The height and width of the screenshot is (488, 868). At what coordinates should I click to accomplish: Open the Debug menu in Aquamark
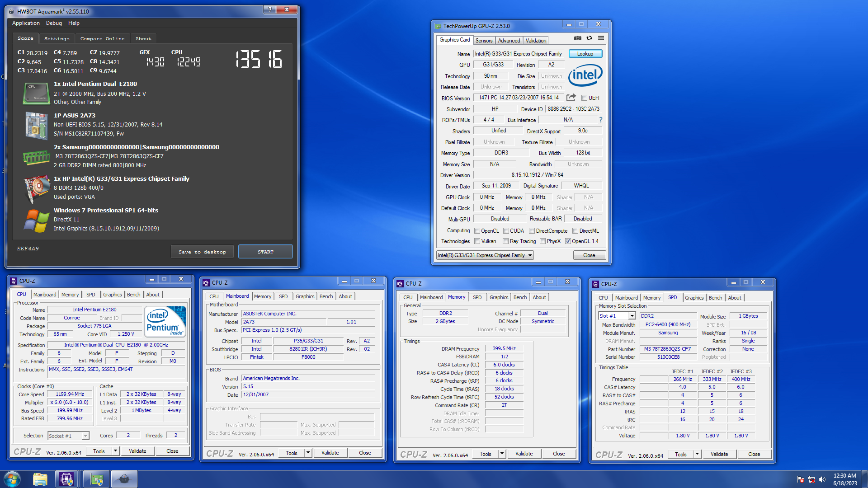click(x=54, y=23)
